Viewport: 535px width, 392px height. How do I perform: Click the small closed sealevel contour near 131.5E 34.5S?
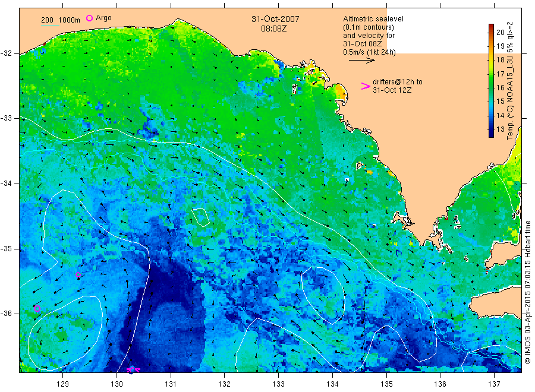[201, 217]
